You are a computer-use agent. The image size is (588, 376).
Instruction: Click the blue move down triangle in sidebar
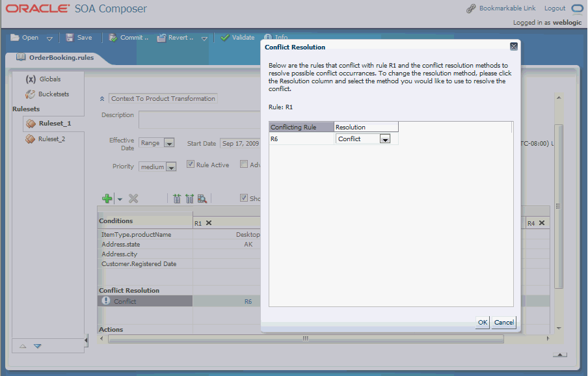[x=38, y=346]
